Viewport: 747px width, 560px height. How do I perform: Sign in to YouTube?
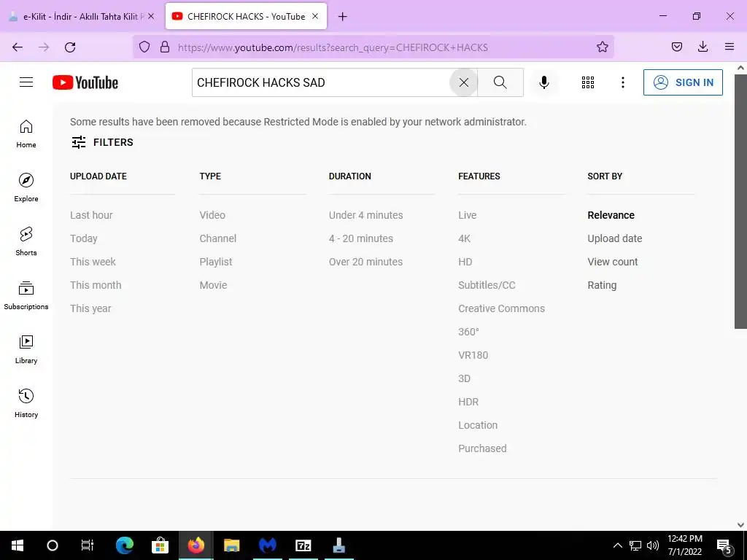point(683,82)
